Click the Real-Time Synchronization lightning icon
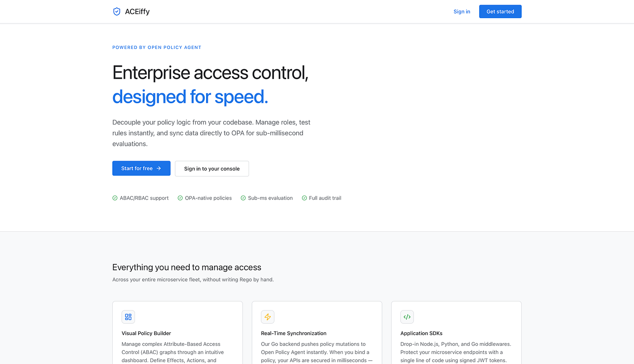 tap(268, 317)
